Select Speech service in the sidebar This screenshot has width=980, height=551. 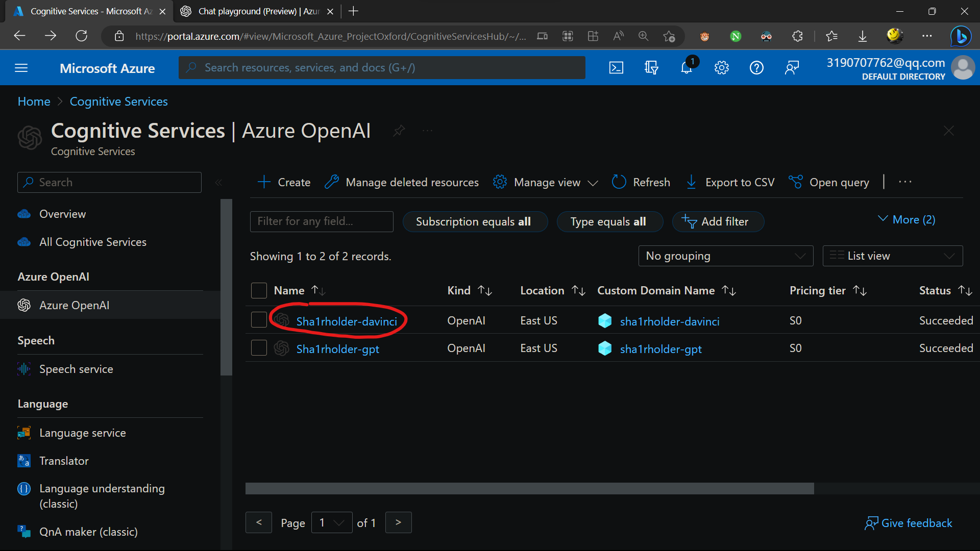coord(76,369)
